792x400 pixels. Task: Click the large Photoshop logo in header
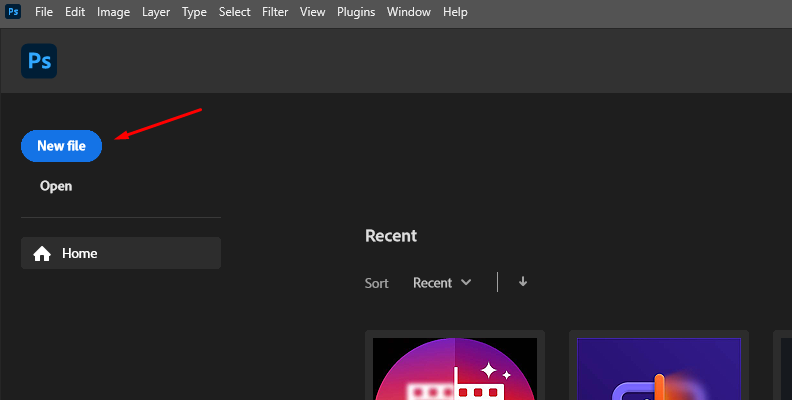(39, 61)
